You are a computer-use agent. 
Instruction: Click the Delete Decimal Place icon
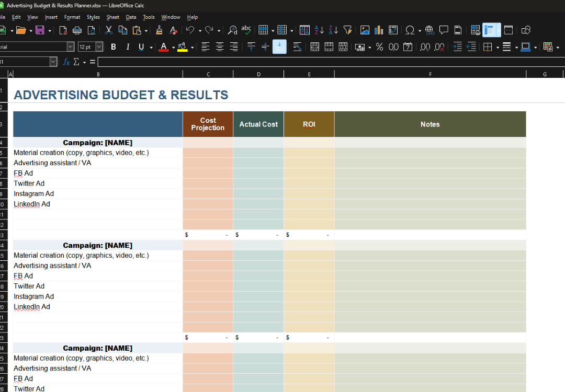439,47
